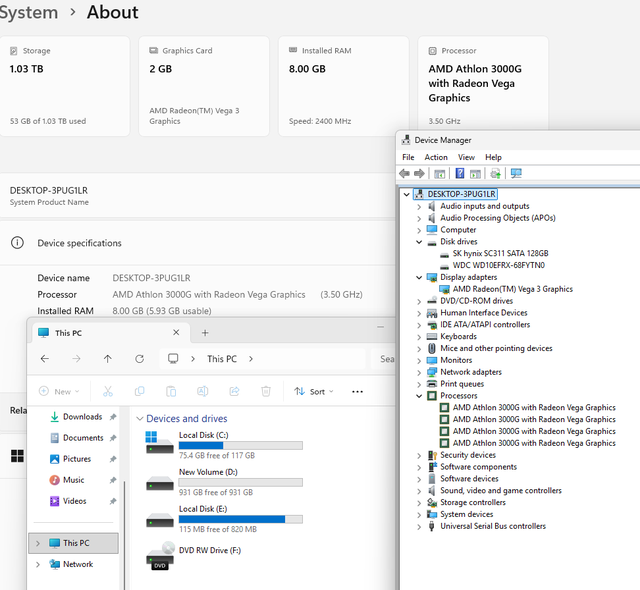Open Pictures in Explorer sidebar
Screen dimensions: 640x590
tap(77, 459)
